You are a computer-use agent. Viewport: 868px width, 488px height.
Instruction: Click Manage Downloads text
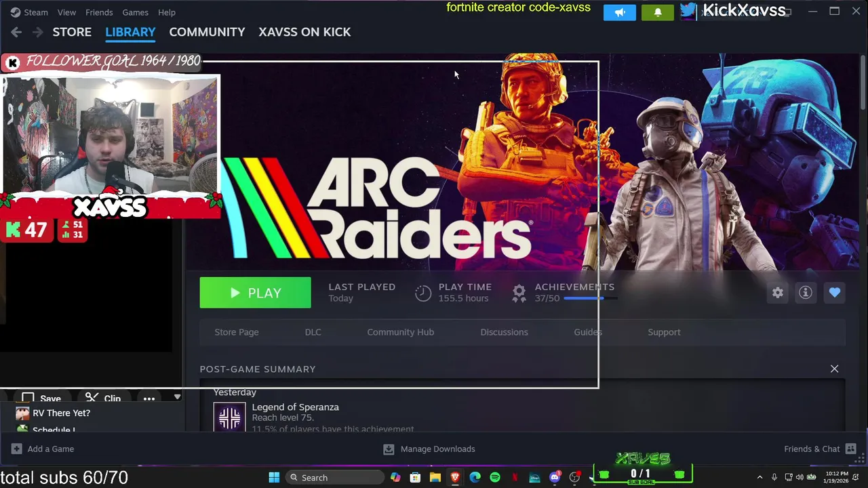tap(438, 449)
